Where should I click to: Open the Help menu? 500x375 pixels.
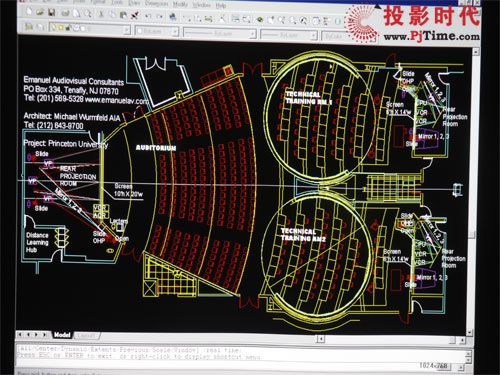point(221,6)
